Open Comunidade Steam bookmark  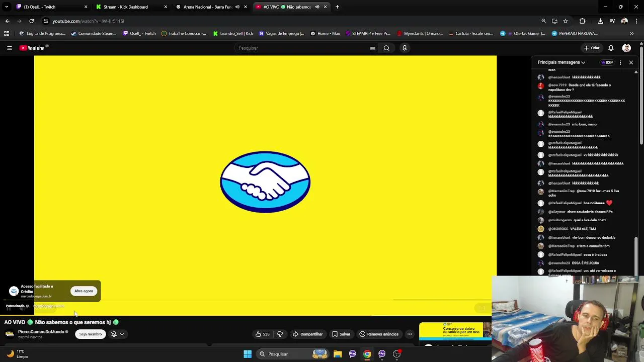pyautogui.click(x=94, y=34)
